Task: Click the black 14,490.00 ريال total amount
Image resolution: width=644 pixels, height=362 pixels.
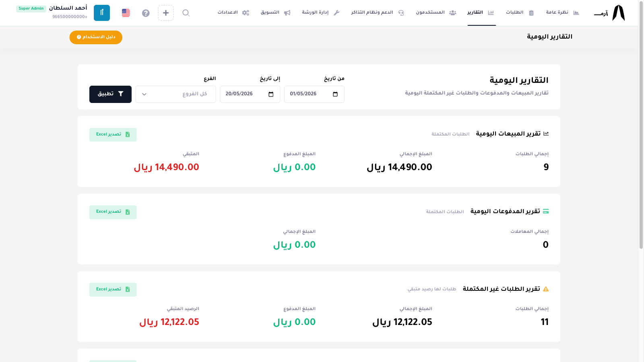Action: [x=399, y=167]
